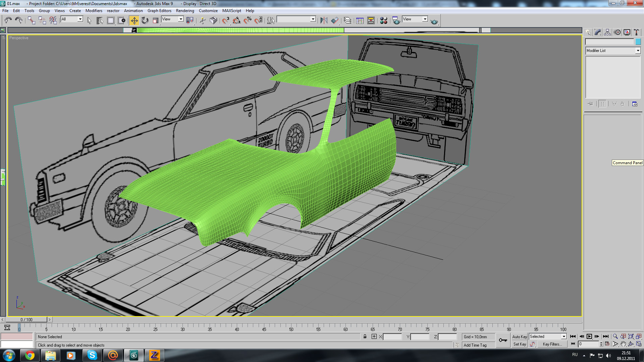The height and width of the screenshot is (362, 644).
Task: Click the Set Key button
Action: [x=520, y=344]
